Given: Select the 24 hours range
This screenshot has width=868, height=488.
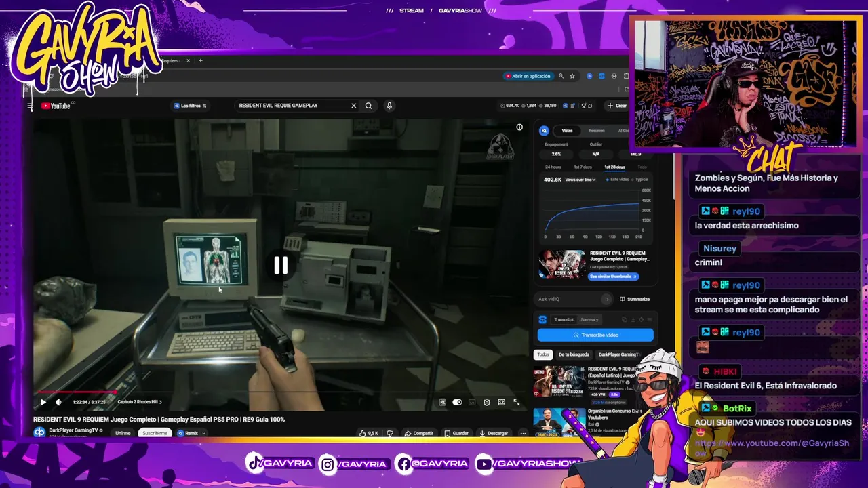Looking at the screenshot, I should (x=553, y=167).
